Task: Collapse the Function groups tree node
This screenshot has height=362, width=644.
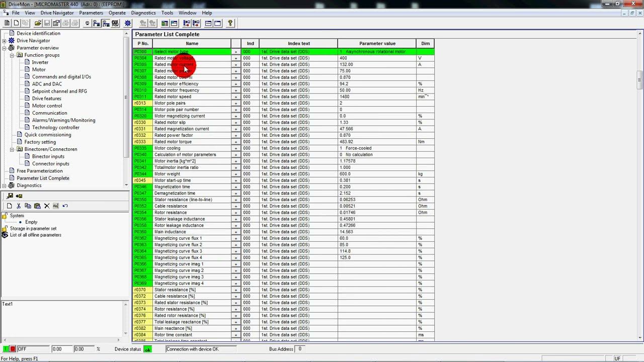Action: click(12, 55)
